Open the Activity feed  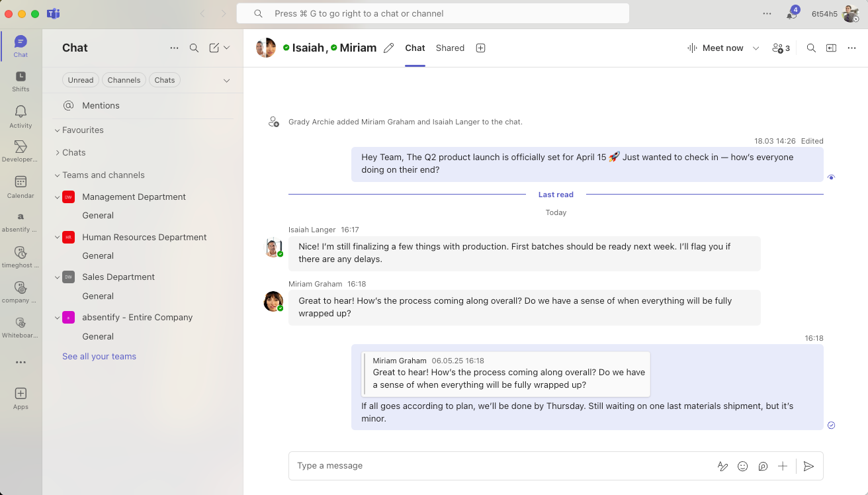click(21, 116)
